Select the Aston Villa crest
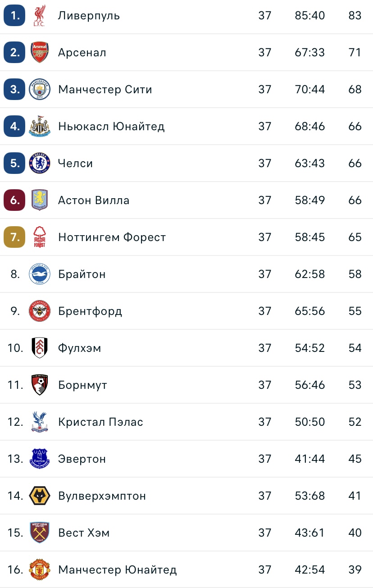The width and height of the screenshot is (373, 588). 40,201
